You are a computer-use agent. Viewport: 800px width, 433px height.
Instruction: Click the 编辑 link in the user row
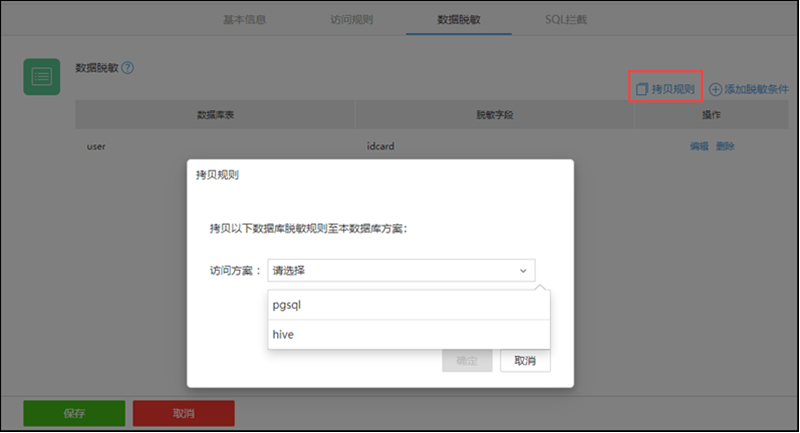699,146
